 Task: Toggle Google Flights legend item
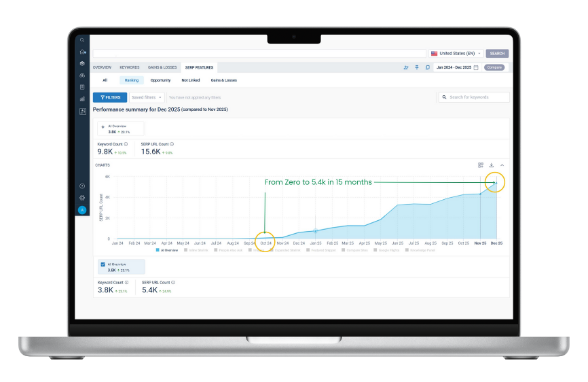386,250
